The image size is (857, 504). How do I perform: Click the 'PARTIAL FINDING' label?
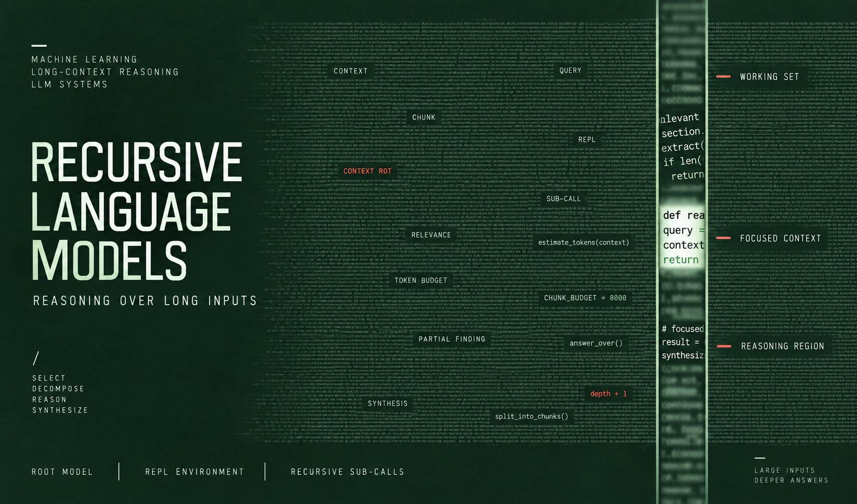pyautogui.click(x=452, y=339)
